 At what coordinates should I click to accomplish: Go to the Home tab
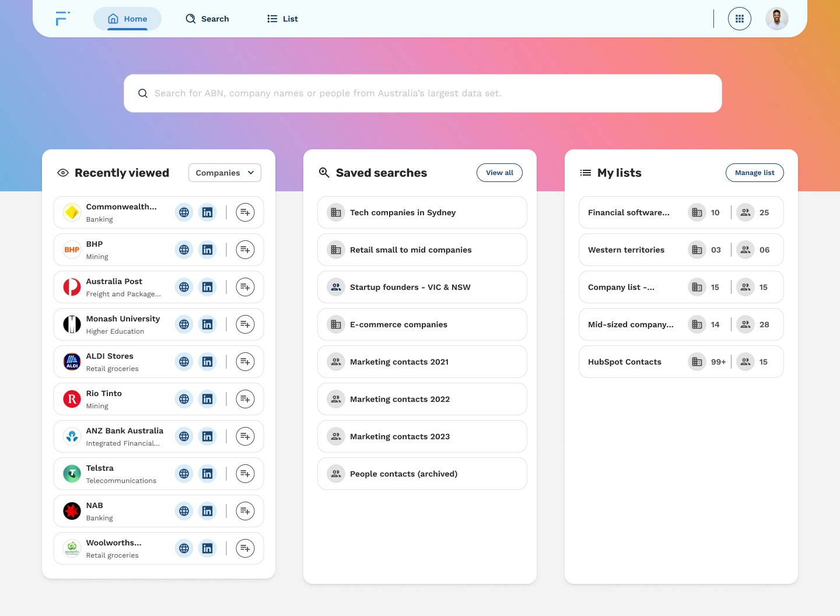pyautogui.click(x=127, y=19)
